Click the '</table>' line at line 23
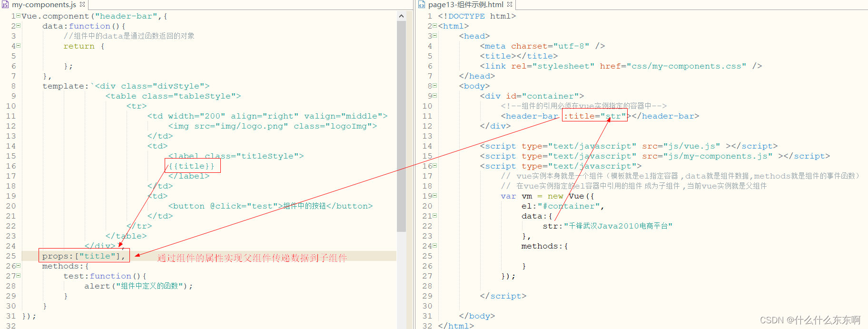 pos(126,236)
